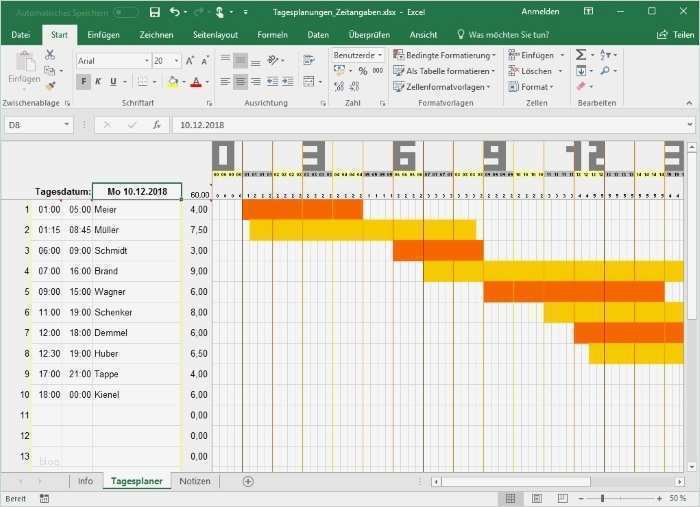Open the Benutzerdefiniert number format dropdown
This screenshot has width=700, height=507.
pyautogui.click(x=380, y=55)
